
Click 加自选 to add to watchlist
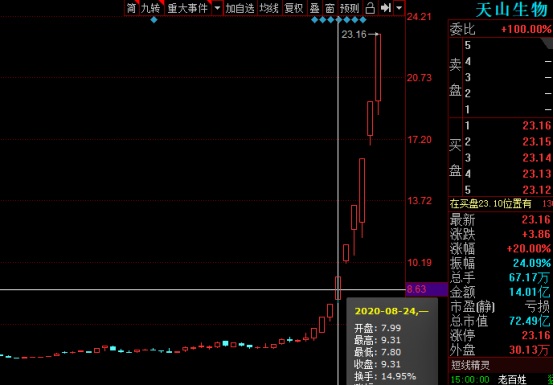coord(240,8)
